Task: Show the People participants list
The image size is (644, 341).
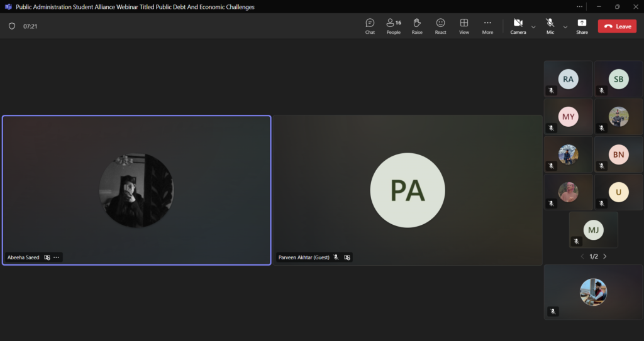Action: (x=394, y=26)
